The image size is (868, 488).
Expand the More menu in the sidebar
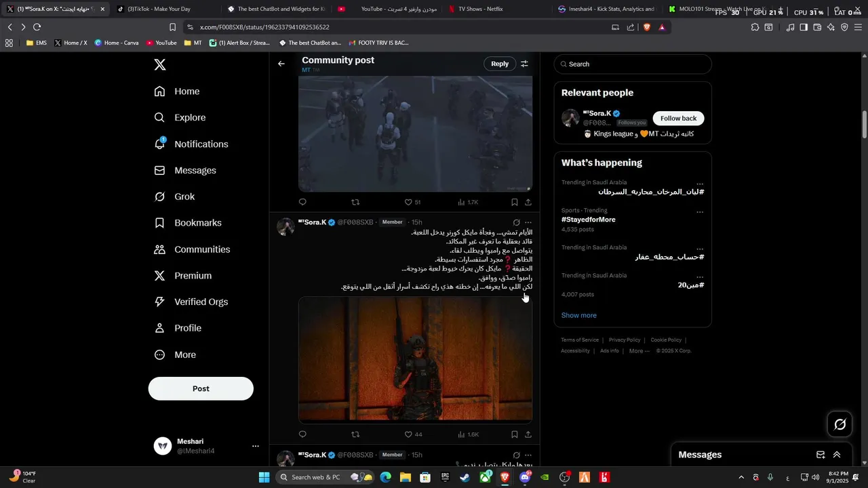point(175,354)
